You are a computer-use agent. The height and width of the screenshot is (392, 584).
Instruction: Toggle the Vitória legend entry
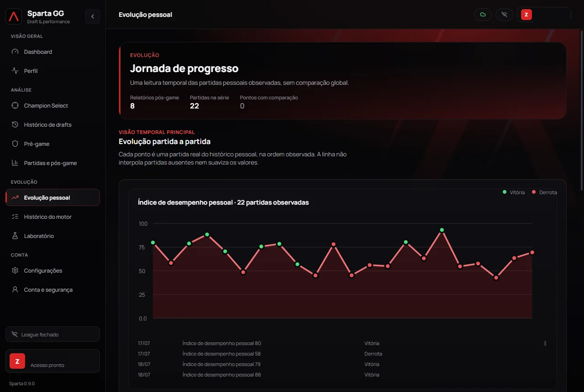513,192
